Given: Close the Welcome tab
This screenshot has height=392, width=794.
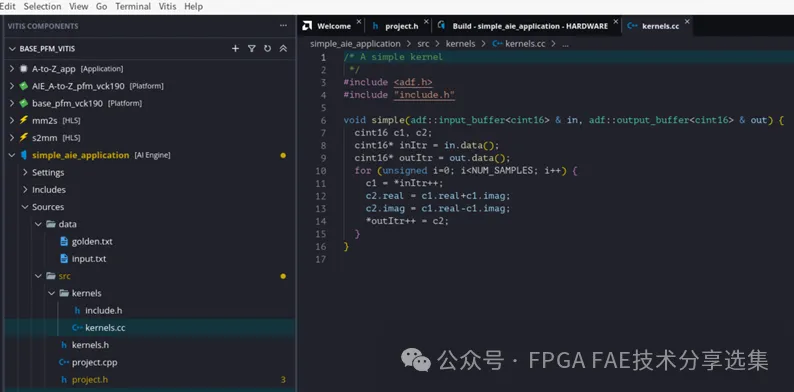Looking at the screenshot, I should (359, 22).
